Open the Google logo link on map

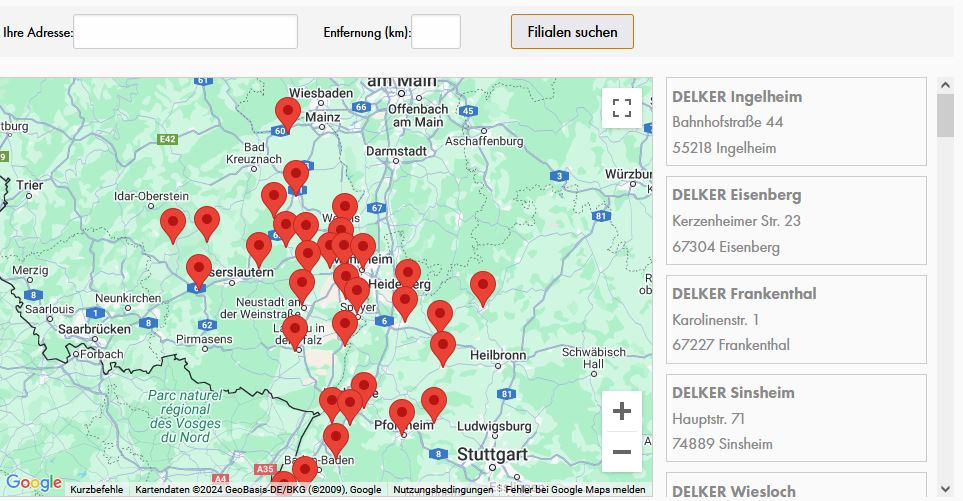tap(34, 483)
